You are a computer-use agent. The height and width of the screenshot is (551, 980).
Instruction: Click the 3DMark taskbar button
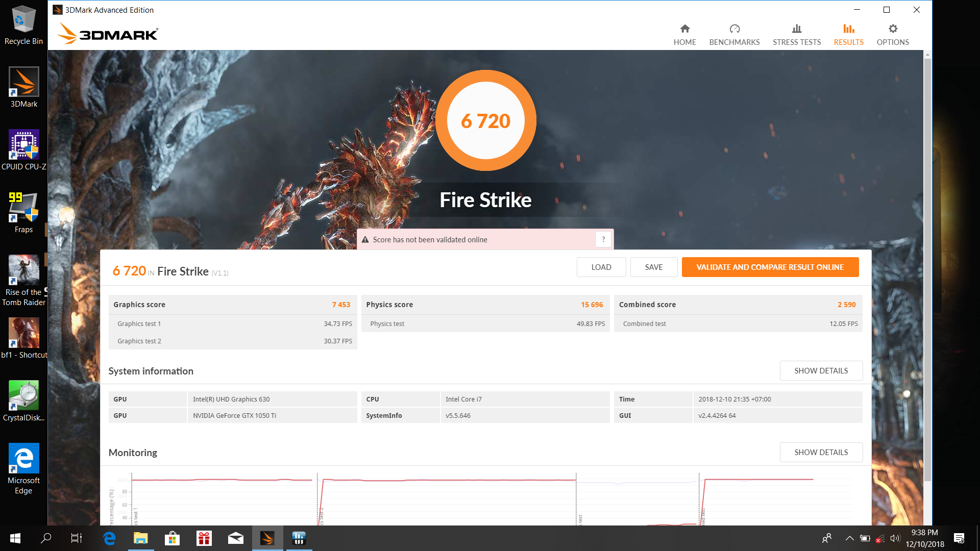(267, 538)
